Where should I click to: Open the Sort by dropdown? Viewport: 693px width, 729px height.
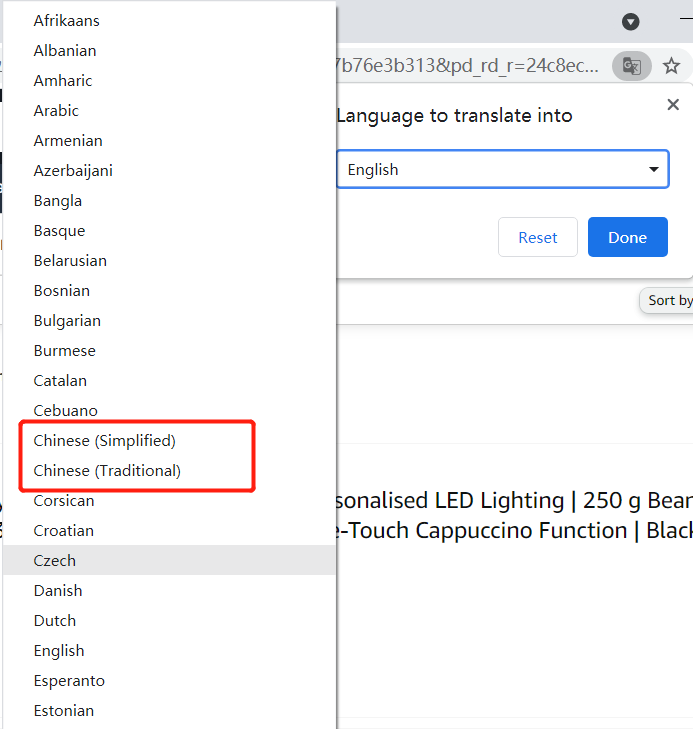click(x=667, y=300)
